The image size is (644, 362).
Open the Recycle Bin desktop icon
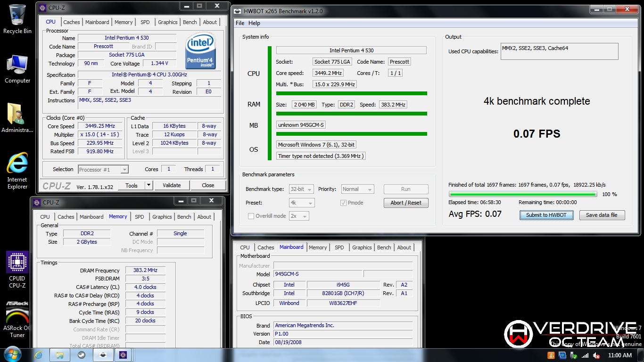pos(17,19)
